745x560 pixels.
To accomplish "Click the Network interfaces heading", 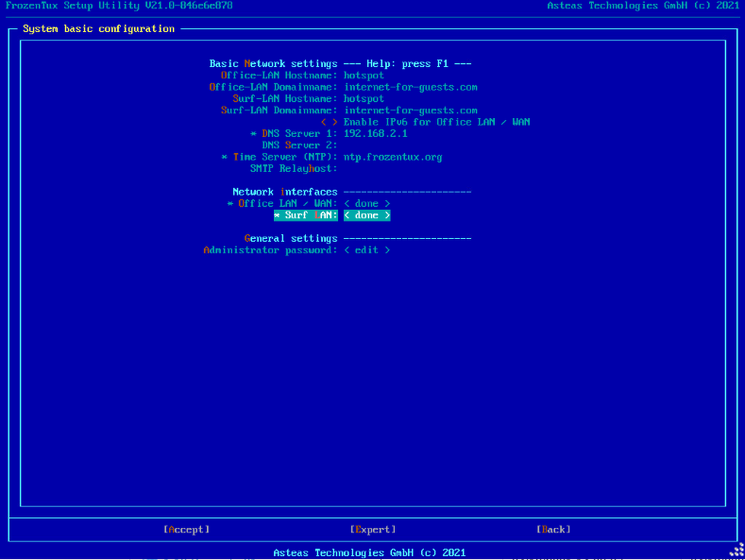I will [x=285, y=192].
